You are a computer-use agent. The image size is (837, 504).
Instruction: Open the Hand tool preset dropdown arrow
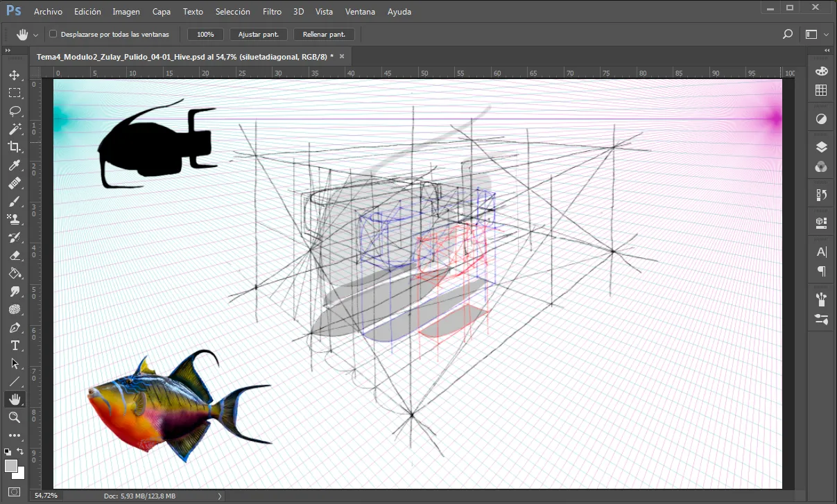(36, 35)
